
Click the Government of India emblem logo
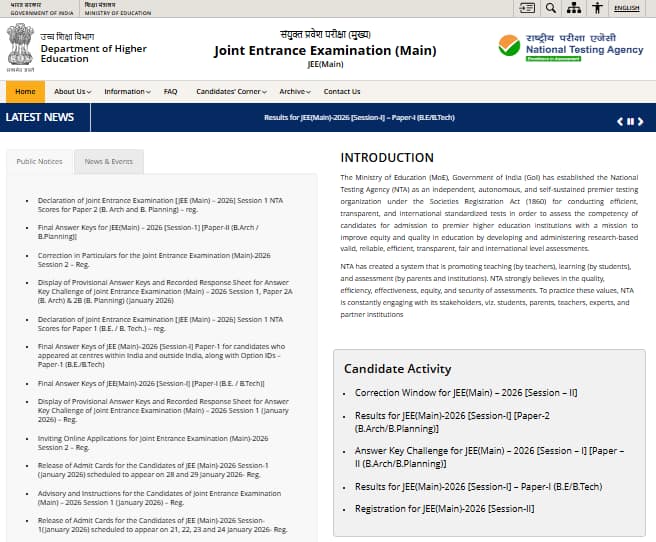tap(20, 47)
